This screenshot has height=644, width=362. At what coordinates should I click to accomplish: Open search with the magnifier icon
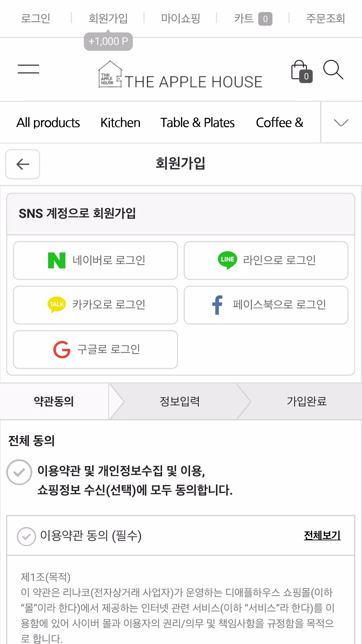(x=333, y=70)
